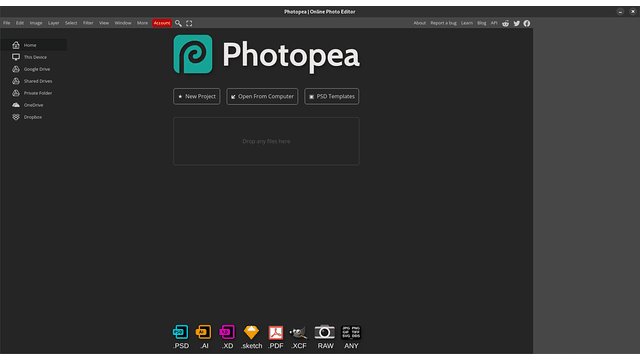Click the PSD Templates button
The image size is (640, 360).
click(331, 96)
